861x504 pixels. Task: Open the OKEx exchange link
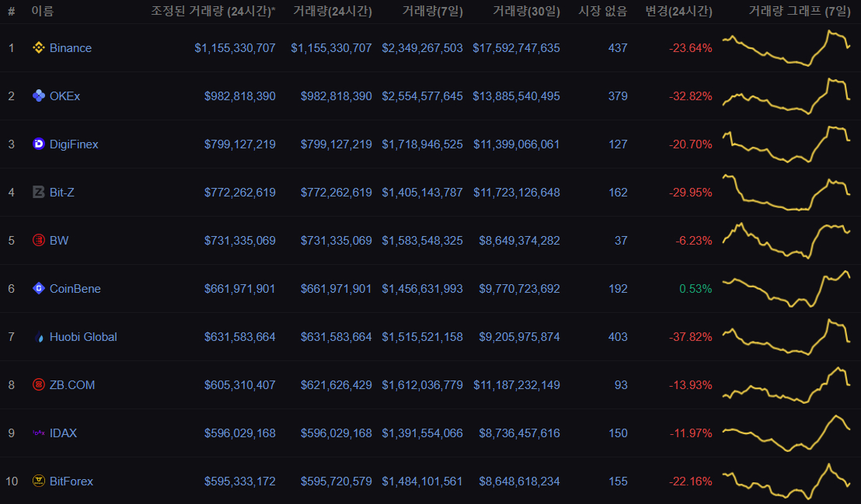(x=64, y=96)
